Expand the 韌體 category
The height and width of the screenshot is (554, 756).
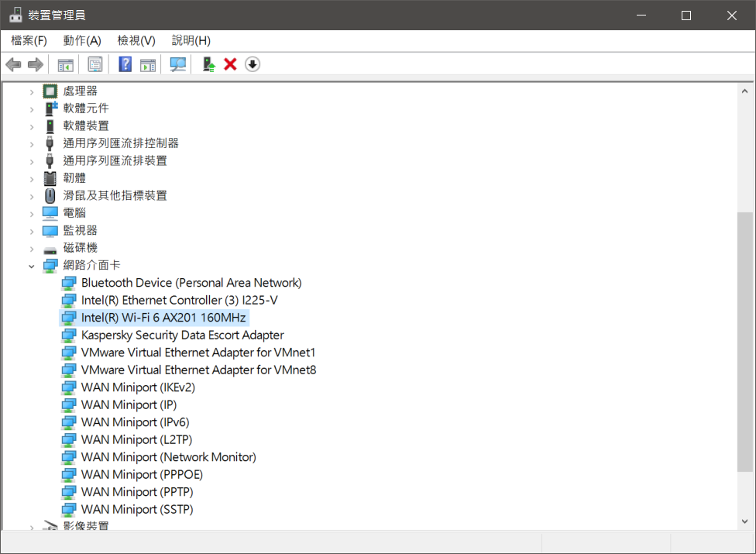pos(32,179)
